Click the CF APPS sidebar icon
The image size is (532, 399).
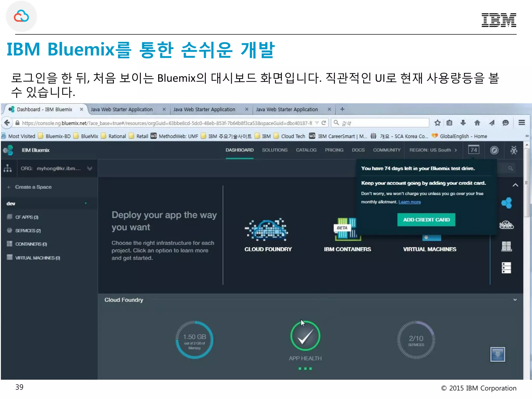tap(10, 217)
